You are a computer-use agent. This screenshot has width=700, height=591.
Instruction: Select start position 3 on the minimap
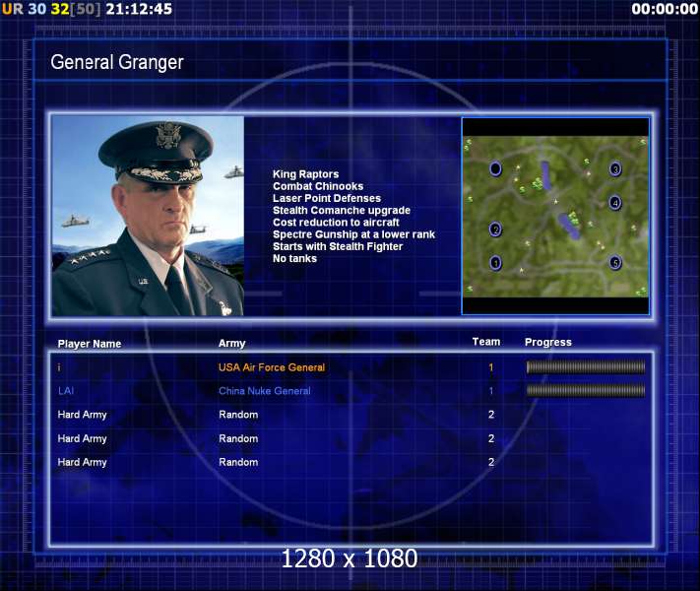pos(615,169)
